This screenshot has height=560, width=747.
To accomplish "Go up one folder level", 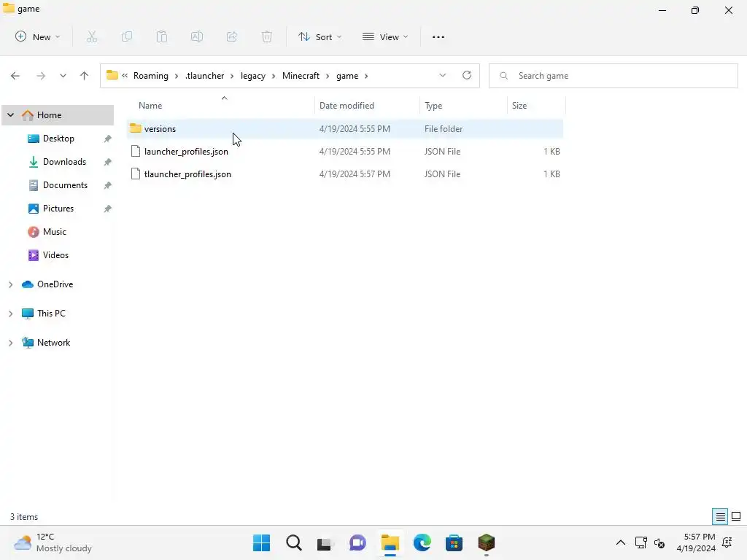I will pos(85,76).
